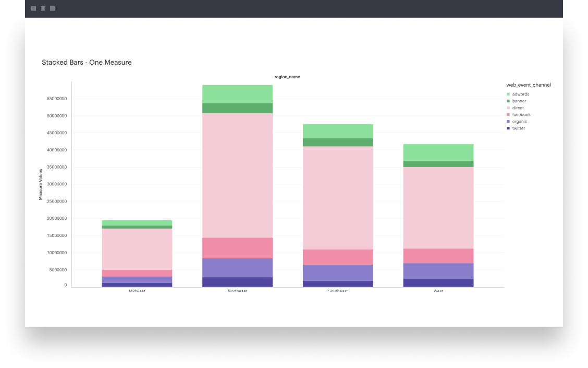Screen dimensions: 588x368
Task: Select the organic legend color square
Action: point(508,122)
